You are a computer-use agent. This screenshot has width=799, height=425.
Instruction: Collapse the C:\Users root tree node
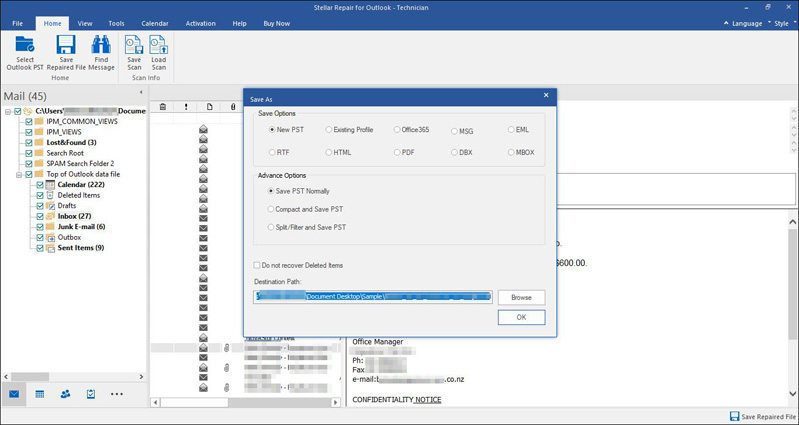[x=8, y=111]
